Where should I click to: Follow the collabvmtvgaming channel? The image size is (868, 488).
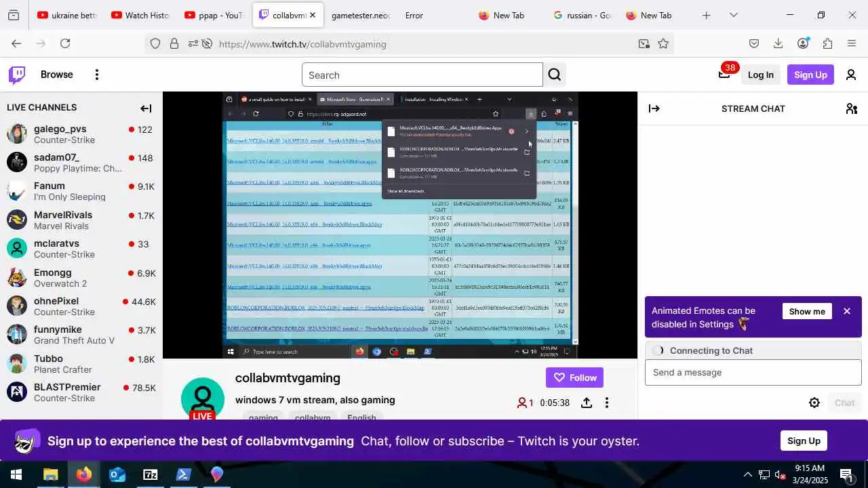click(x=574, y=378)
